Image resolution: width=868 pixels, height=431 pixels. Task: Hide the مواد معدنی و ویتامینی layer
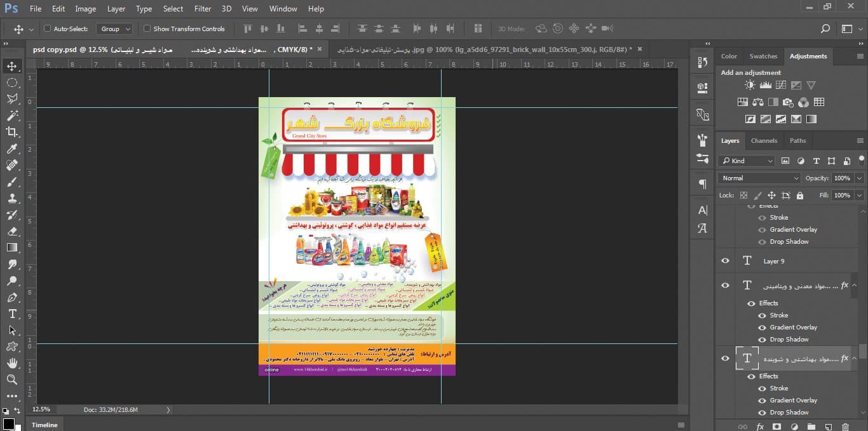pos(725,286)
